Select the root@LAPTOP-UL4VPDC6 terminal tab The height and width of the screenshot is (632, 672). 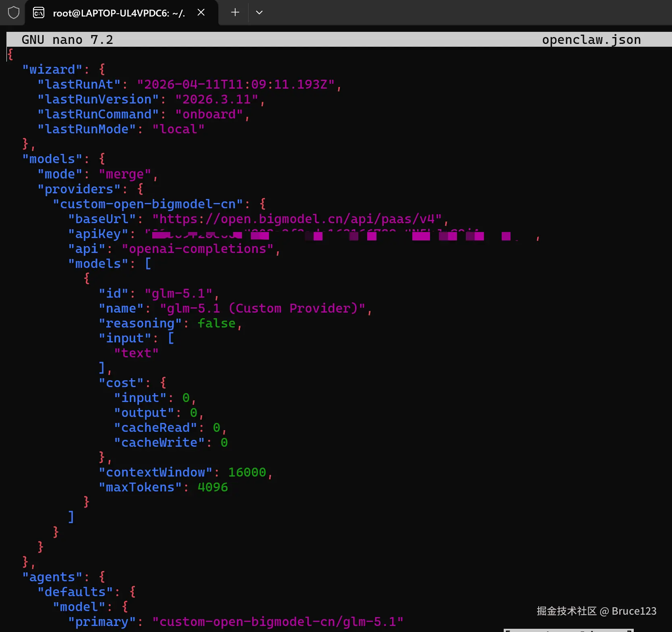pyautogui.click(x=122, y=13)
